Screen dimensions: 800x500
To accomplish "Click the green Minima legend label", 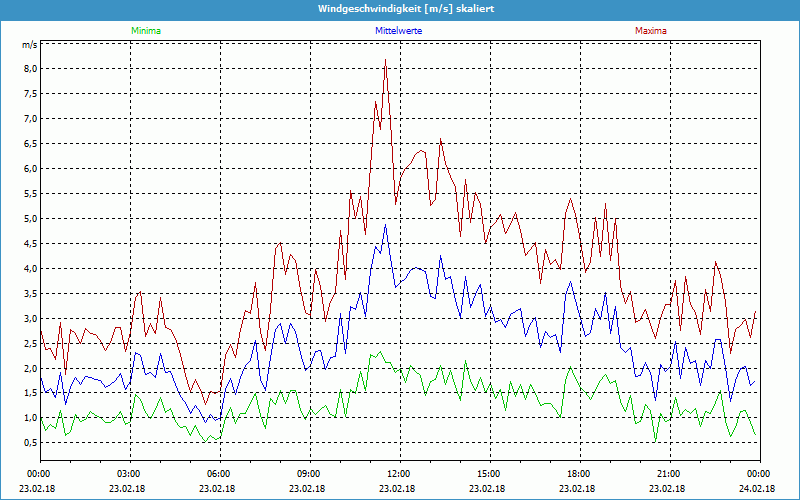I will (x=145, y=31).
